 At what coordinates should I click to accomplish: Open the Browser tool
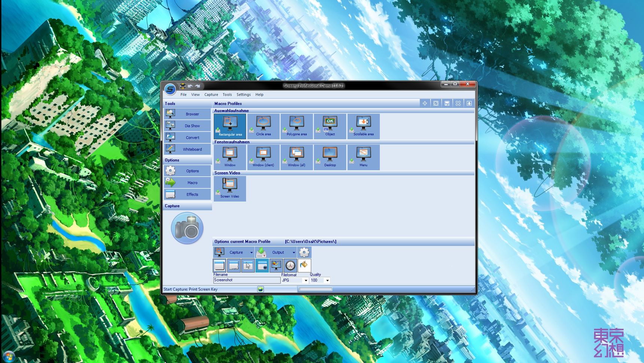(187, 114)
